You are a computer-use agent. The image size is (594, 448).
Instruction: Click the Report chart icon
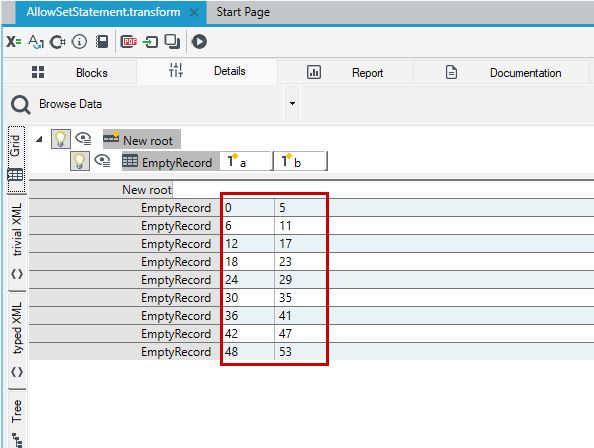click(x=314, y=72)
